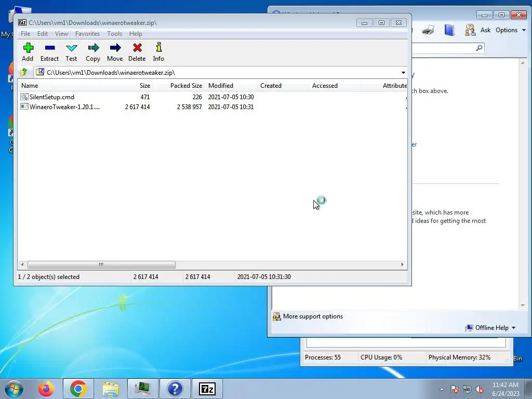Click the horizontal scrollbar right arrow
Screen dimensions: 532x399
tap(403, 264)
